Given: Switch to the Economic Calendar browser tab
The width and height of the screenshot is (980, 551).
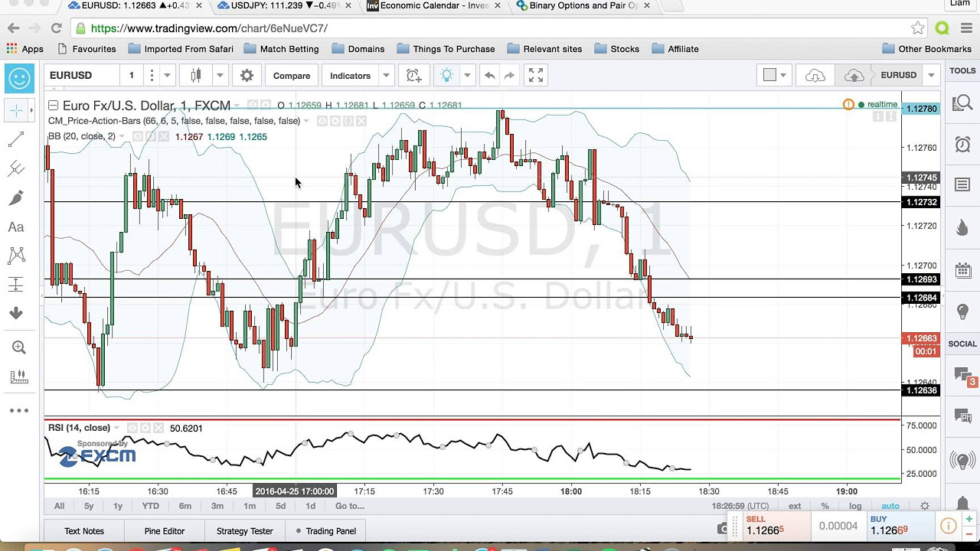Looking at the screenshot, I should pos(433,6).
